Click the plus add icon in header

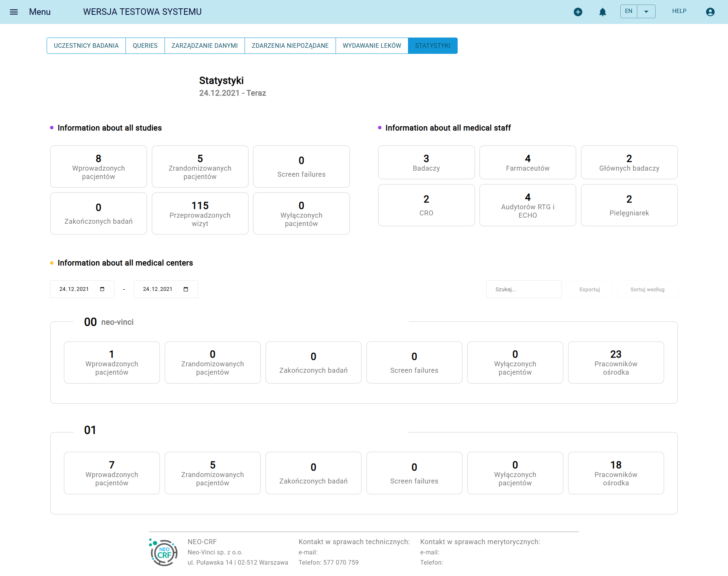[578, 12]
